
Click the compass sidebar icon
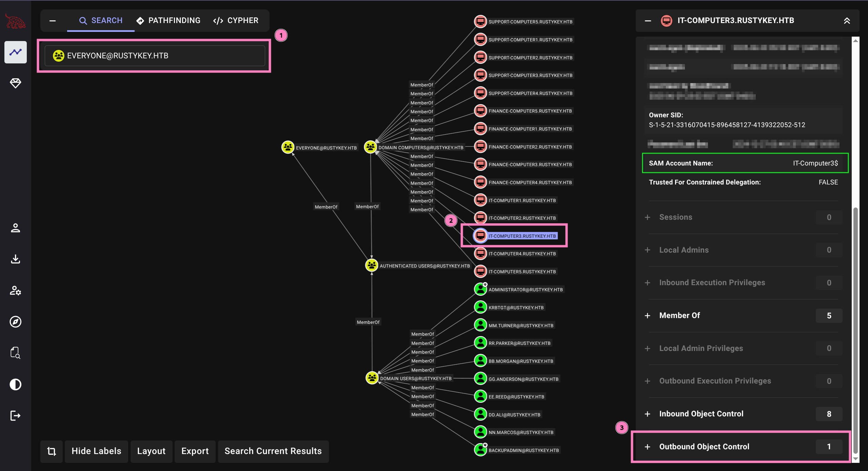coord(16,321)
